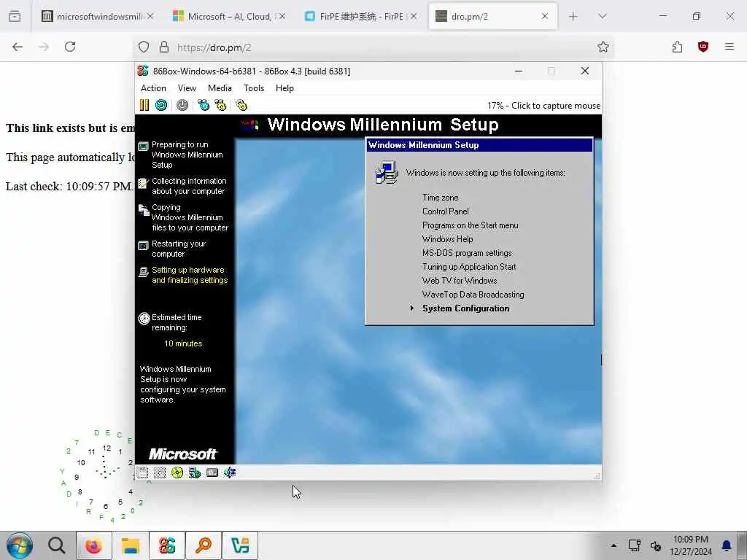Click the 'Last check: 10:09:57 PM' text

tap(69, 186)
